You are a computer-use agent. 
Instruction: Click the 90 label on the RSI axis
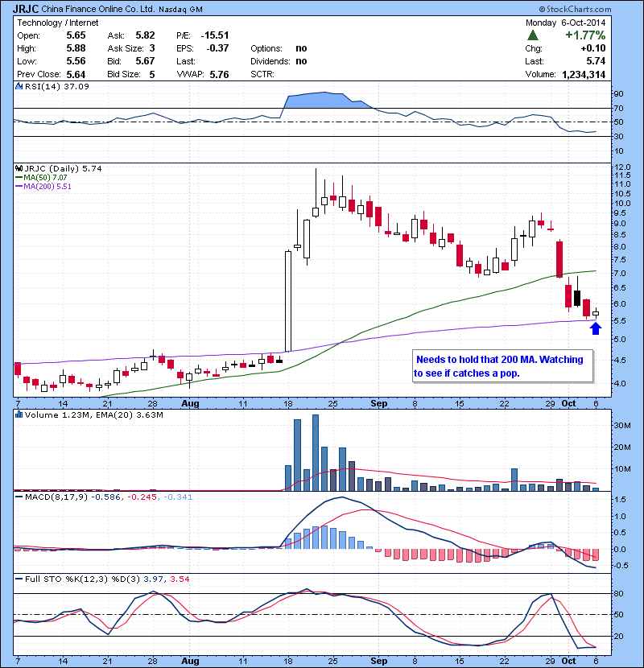click(x=618, y=93)
